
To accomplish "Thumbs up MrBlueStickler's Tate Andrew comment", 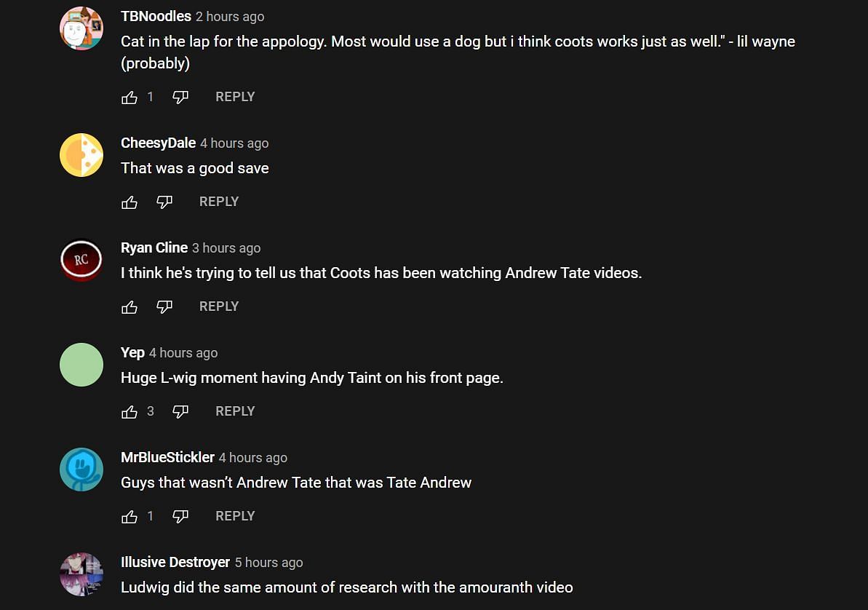I will (x=130, y=516).
